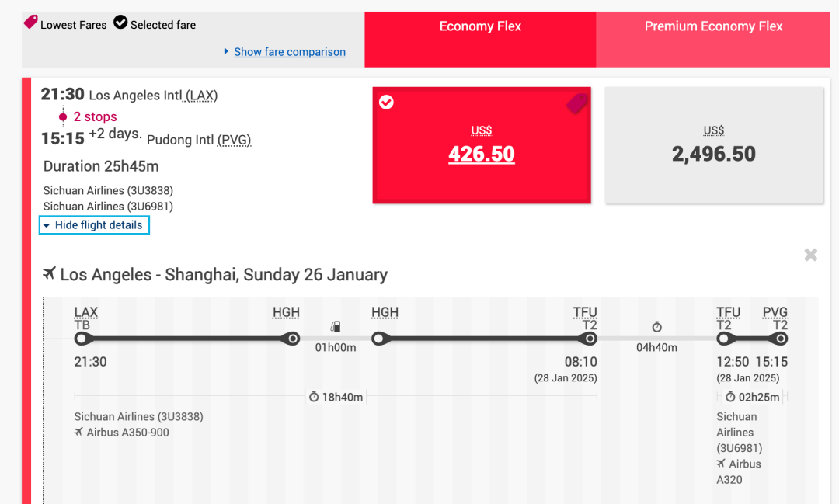The width and height of the screenshot is (839, 504).
Task: Click the lowest fare tag icon on Economy Flex price
Action: pyautogui.click(x=576, y=103)
